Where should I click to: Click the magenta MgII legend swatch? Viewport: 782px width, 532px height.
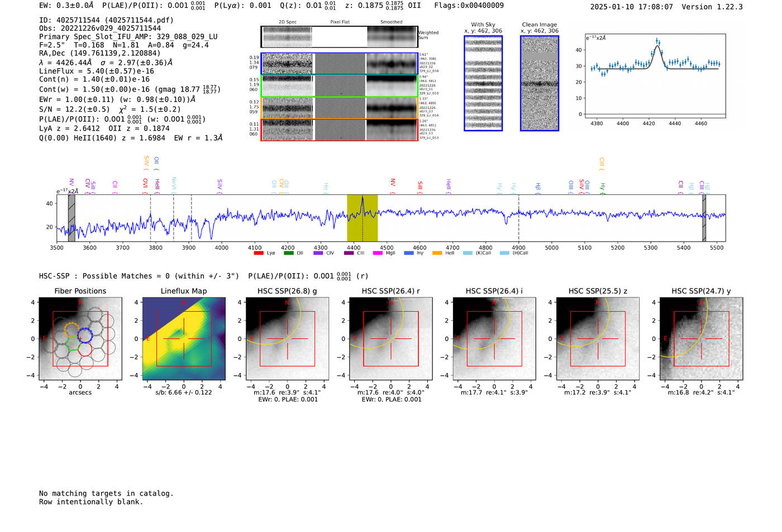click(x=378, y=253)
